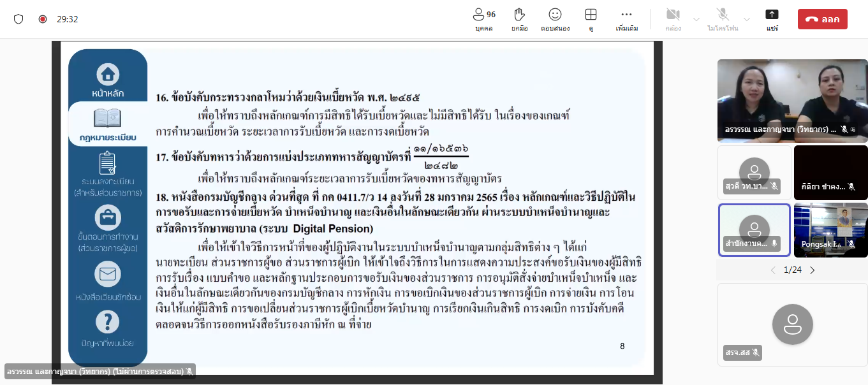Image resolution: width=868 pixels, height=385 pixels.
Task: Open reactions with ตอบสนอง smiley
Action: (x=555, y=19)
